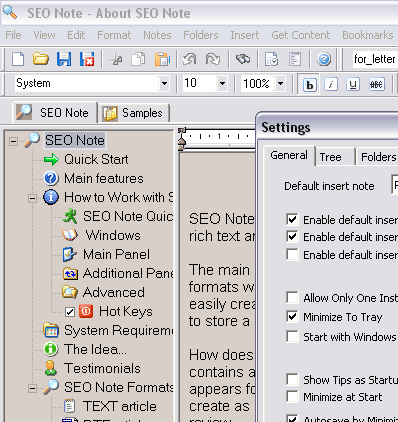This screenshot has width=398, height=422.
Task: Toggle Underline formatting button
Action: [x=353, y=85]
